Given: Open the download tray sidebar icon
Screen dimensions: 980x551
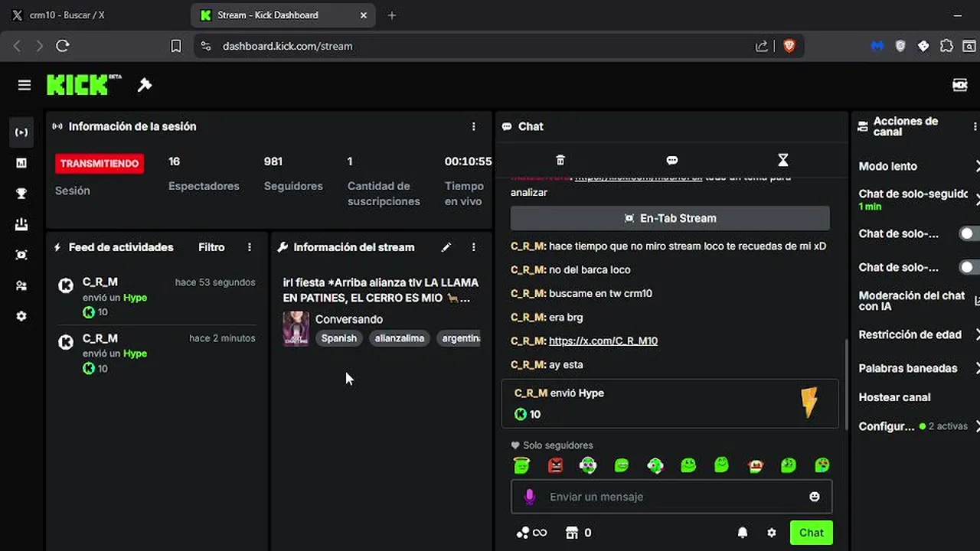Looking at the screenshot, I should pos(21,224).
